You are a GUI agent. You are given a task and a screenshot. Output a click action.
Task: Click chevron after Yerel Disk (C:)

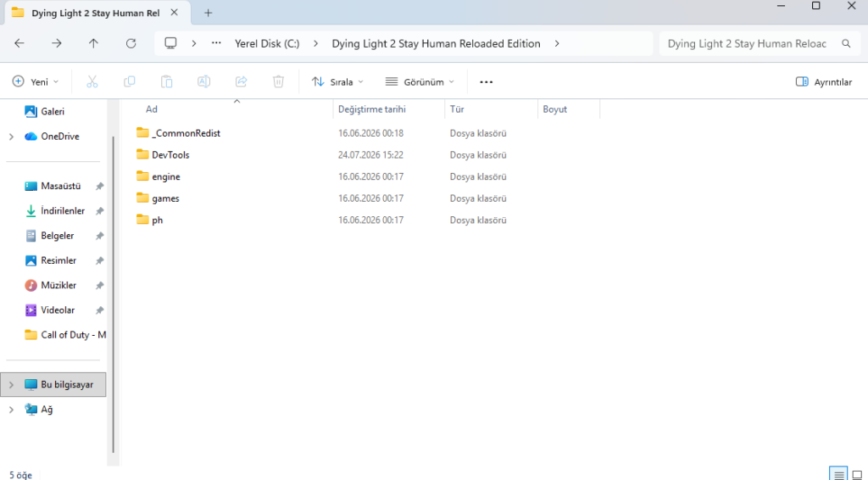click(x=315, y=43)
